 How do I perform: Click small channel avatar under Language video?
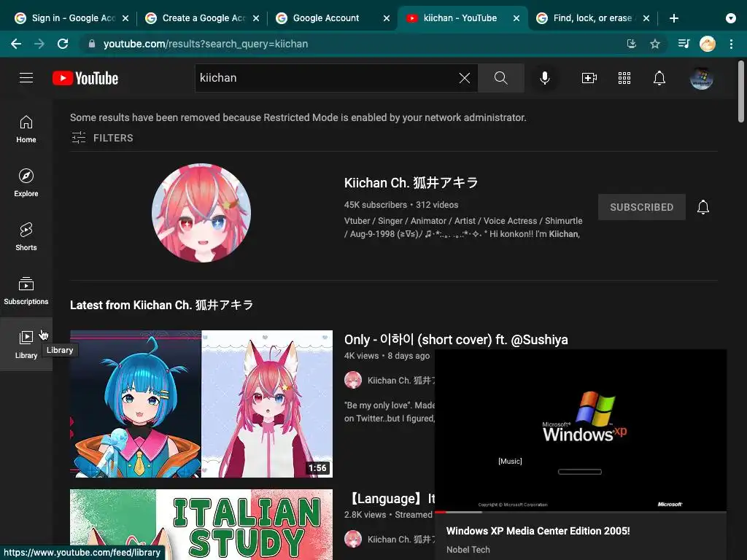pos(353,539)
